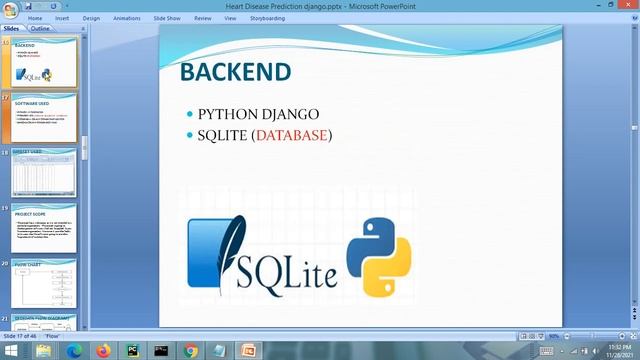This screenshot has height=360, width=640.
Task: Switch to the Outline pane tab
Action: 40,29
